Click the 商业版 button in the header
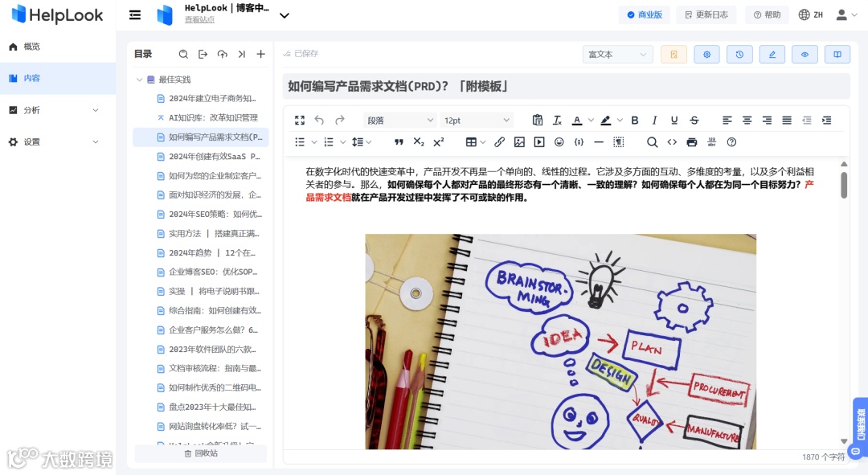Viewport: 868px width, 475px height. coord(645,14)
